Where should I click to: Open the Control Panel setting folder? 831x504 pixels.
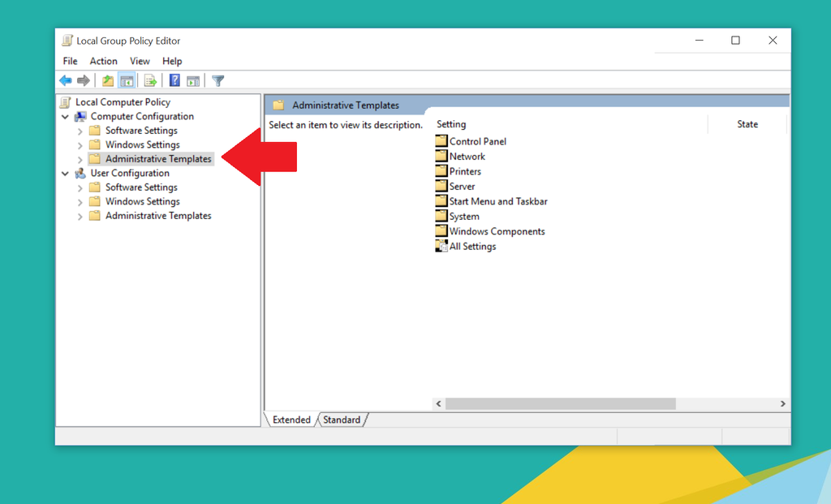[477, 140]
